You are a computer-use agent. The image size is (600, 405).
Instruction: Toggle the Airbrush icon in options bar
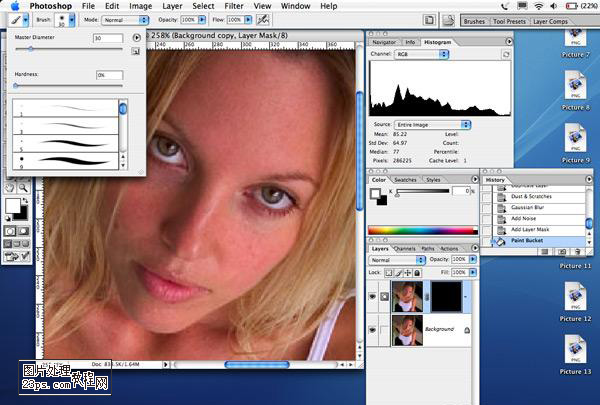262,20
